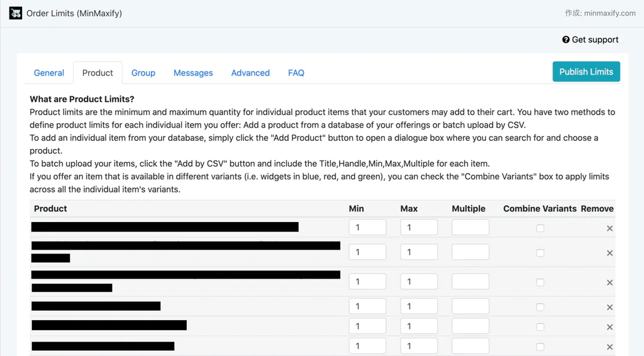This screenshot has height=356, width=644.
Task: Check Combine Variants for the fourth product
Action: tap(540, 308)
